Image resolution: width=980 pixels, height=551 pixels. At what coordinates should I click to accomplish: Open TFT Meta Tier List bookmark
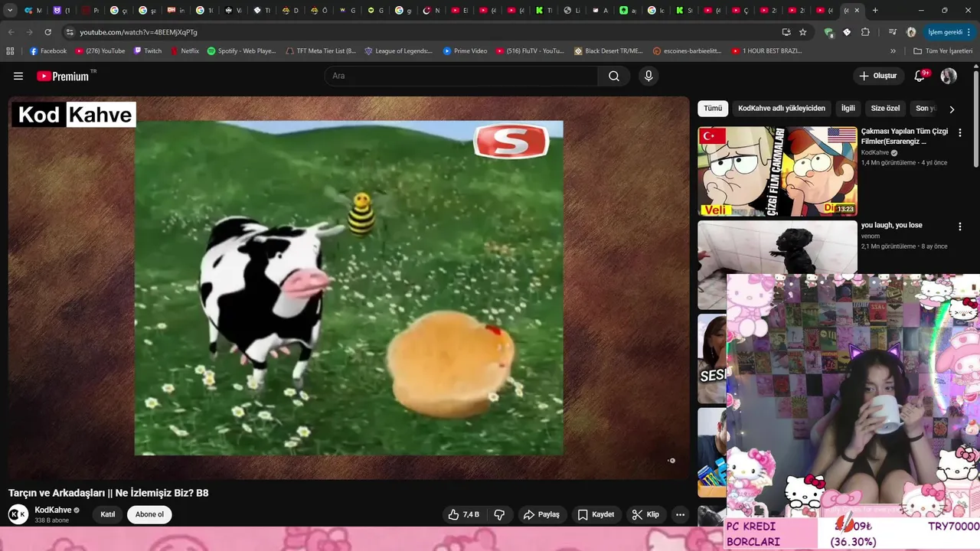(320, 51)
